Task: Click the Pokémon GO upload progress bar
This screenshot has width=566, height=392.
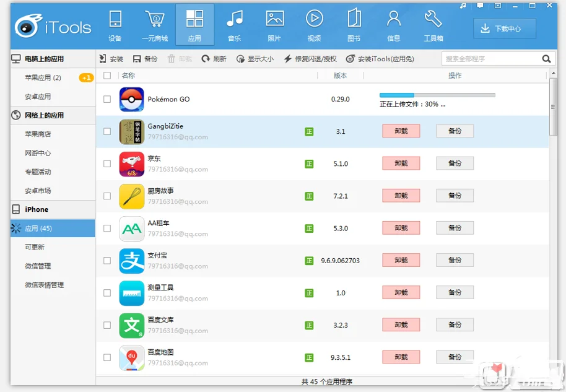Action: click(437, 95)
